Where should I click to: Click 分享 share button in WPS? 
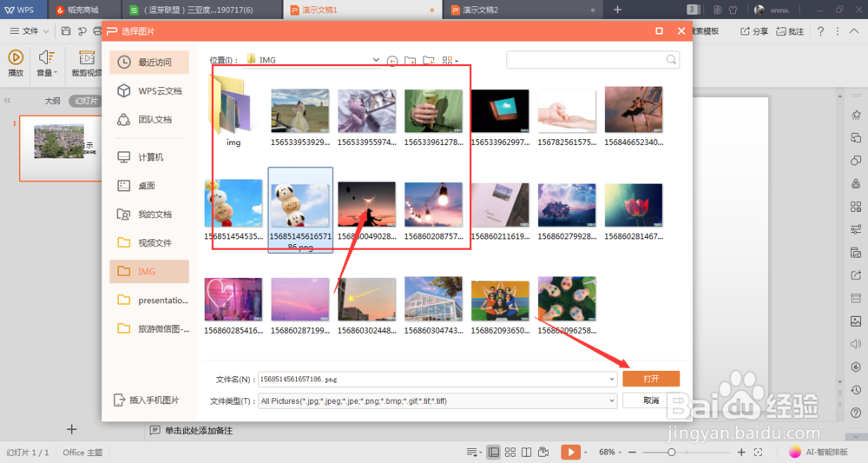click(754, 31)
